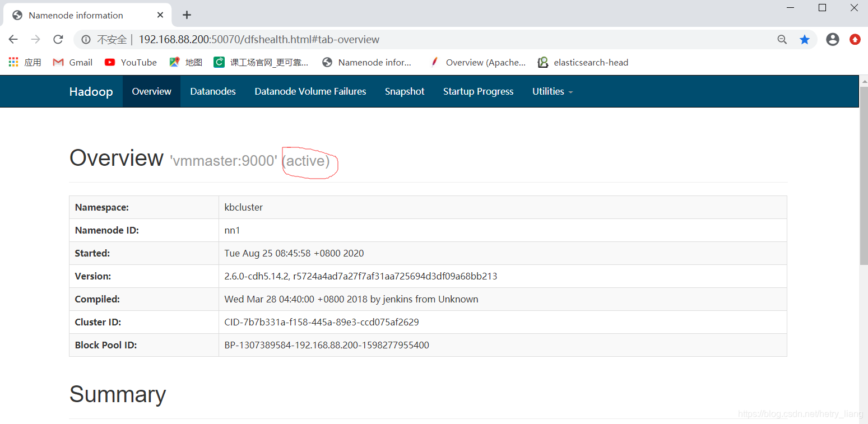Viewport: 868px width, 424px height.
Task: Click the CID-7b7b331a Cluster ID value
Action: [322, 322]
